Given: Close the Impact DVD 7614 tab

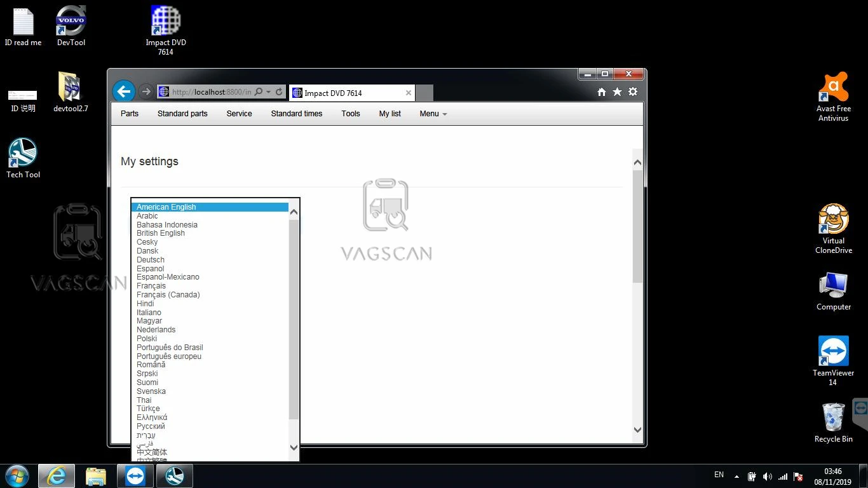Looking at the screenshot, I should pyautogui.click(x=409, y=93).
